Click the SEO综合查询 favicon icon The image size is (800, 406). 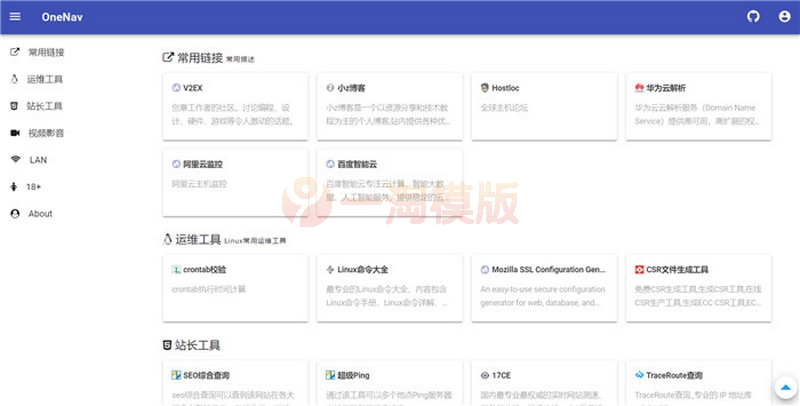click(176, 375)
